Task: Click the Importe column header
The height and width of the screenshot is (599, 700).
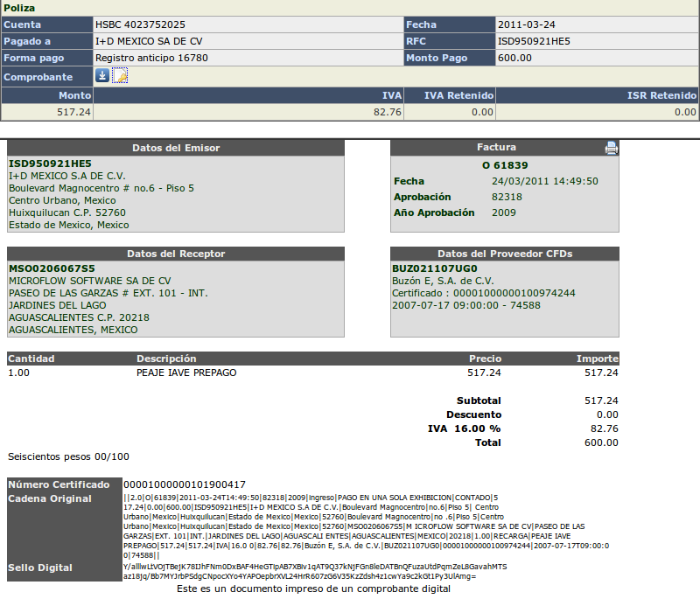Action: (598, 359)
